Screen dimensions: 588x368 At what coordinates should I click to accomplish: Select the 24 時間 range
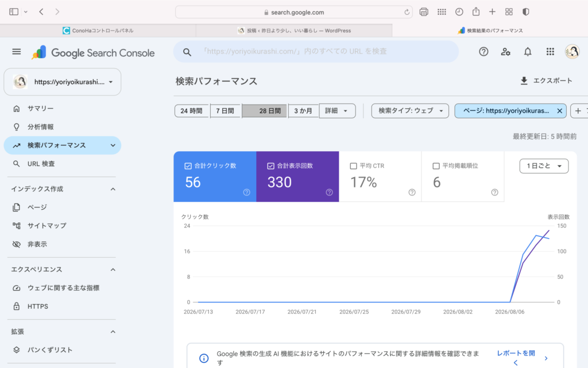click(191, 111)
